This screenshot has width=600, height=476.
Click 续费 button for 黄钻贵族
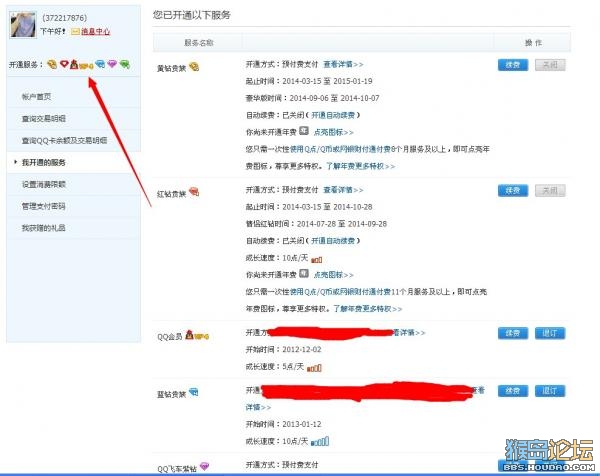pos(513,65)
